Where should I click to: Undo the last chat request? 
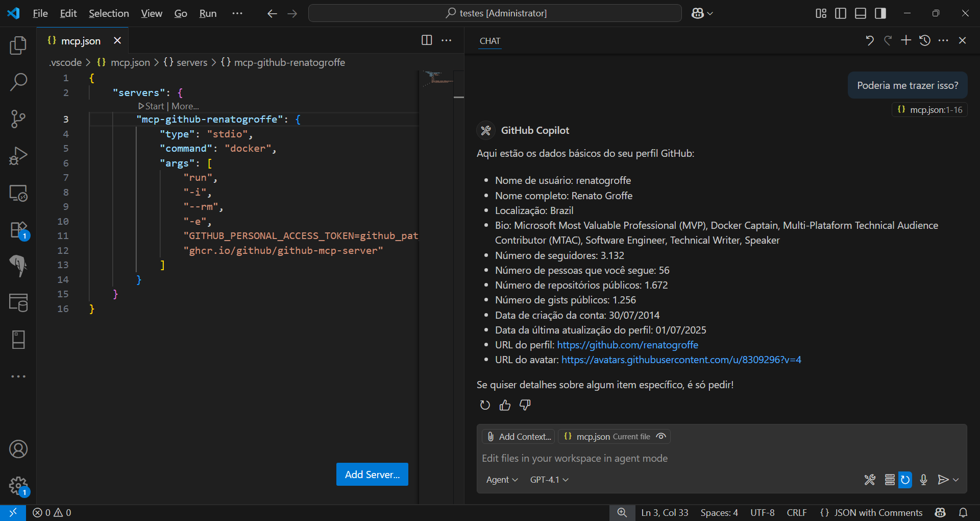point(870,40)
